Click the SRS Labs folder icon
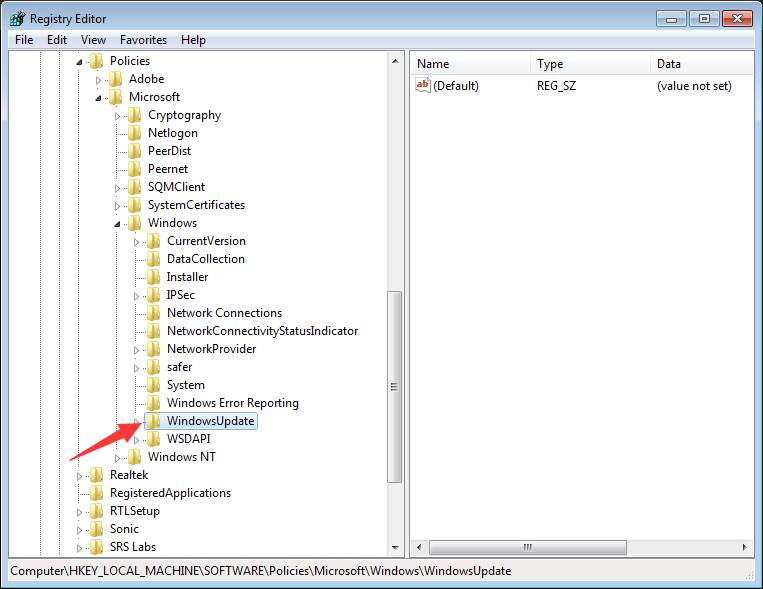This screenshot has width=763, height=589. [x=96, y=547]
